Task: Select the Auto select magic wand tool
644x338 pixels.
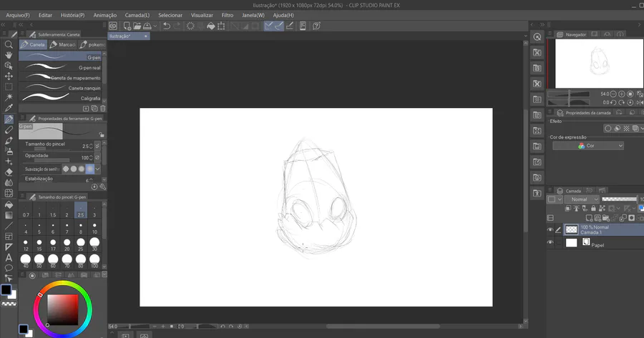Action: click(8, 97)
